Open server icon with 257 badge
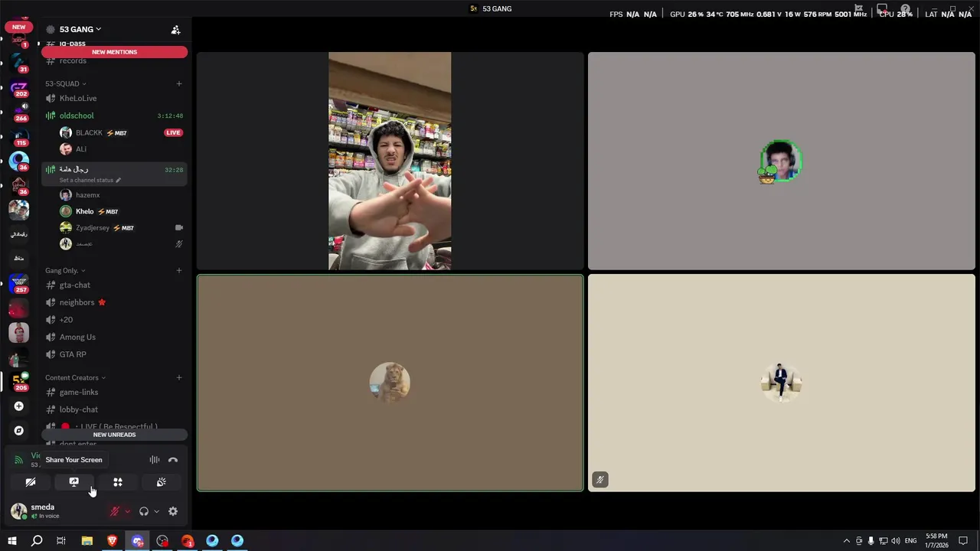Viewport: 980px width, 551px height. pos(18,283)
